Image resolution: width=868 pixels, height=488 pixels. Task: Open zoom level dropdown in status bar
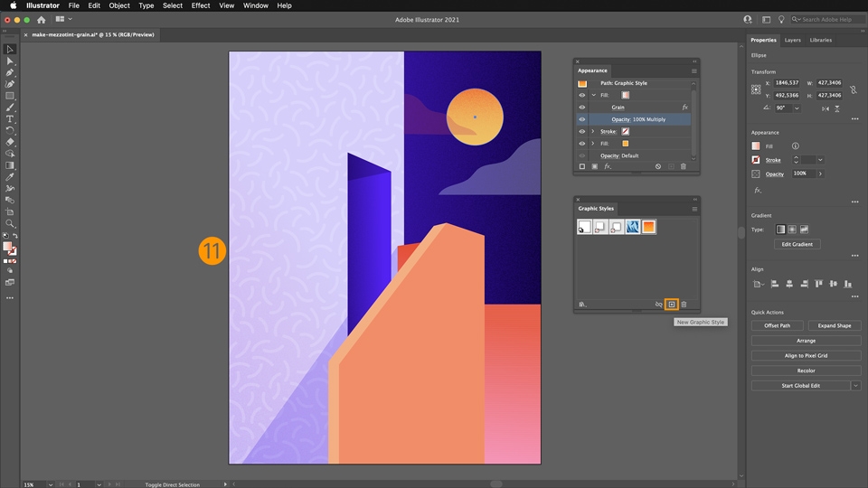51,484
